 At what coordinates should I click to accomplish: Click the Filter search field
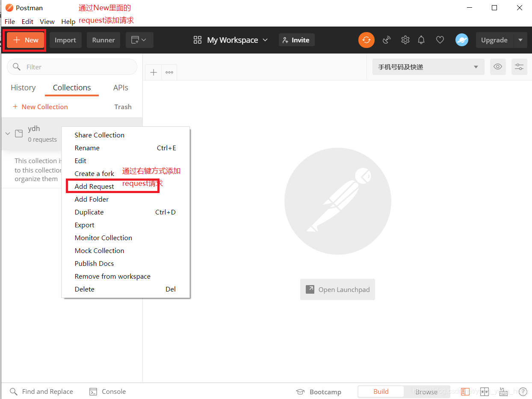(x=72, y=67)
